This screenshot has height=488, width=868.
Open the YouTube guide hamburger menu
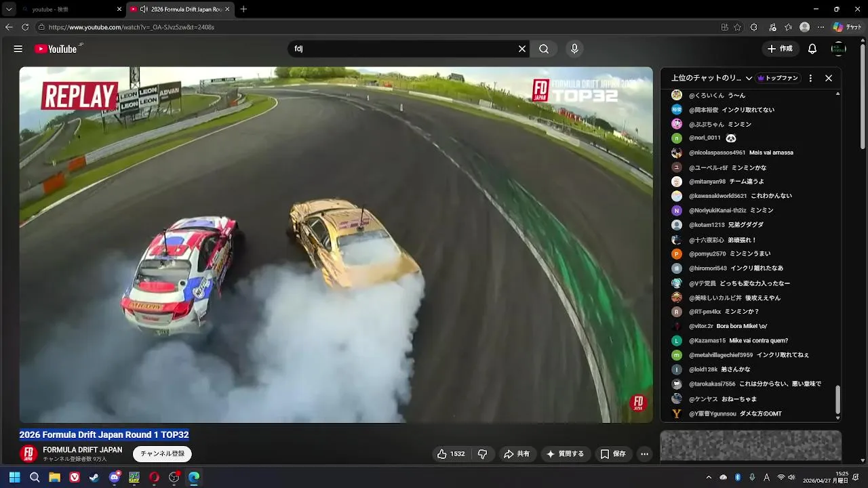(x=18, y=49)
